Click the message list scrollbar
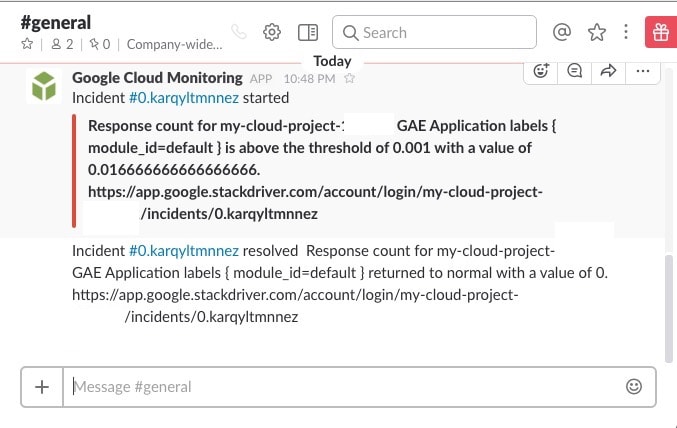This screenshot has width=677, height=428. click(x=669, y=309)
